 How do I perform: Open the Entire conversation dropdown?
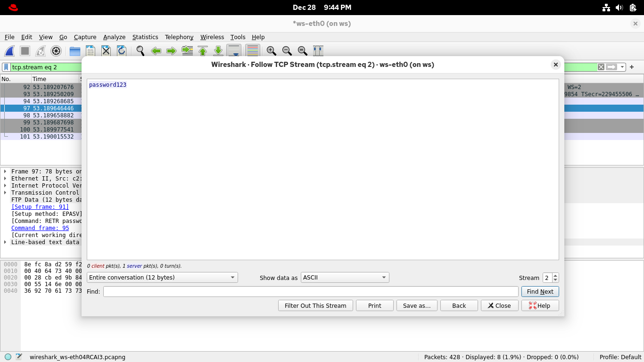pyautogui.click(x=162, y=278)
